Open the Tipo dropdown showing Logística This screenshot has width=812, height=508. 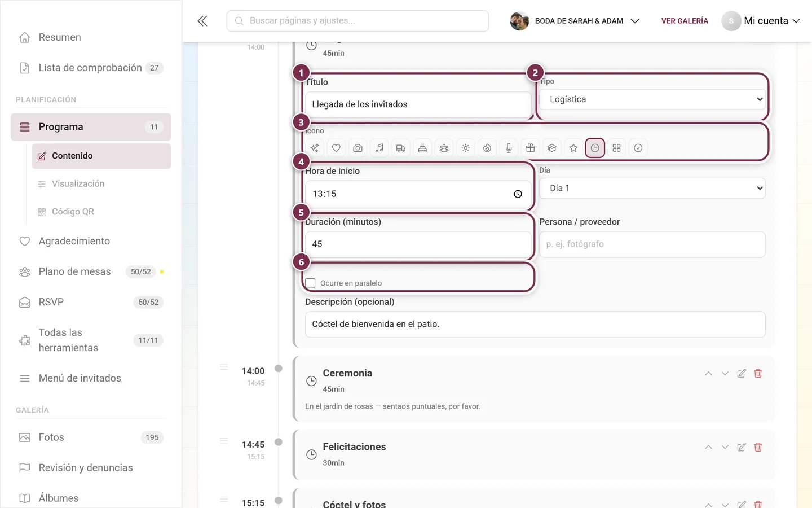pos(652,99)
